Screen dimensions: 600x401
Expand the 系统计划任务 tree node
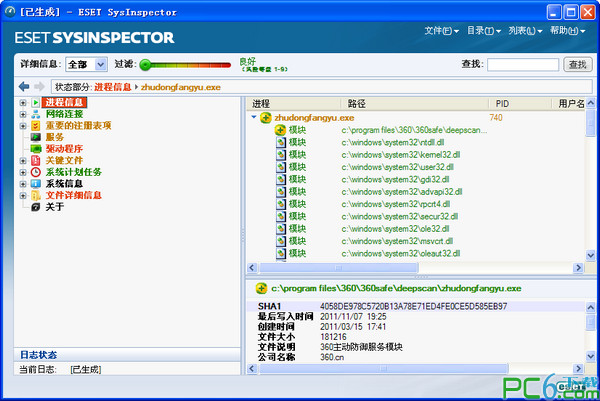pos(23,173)
